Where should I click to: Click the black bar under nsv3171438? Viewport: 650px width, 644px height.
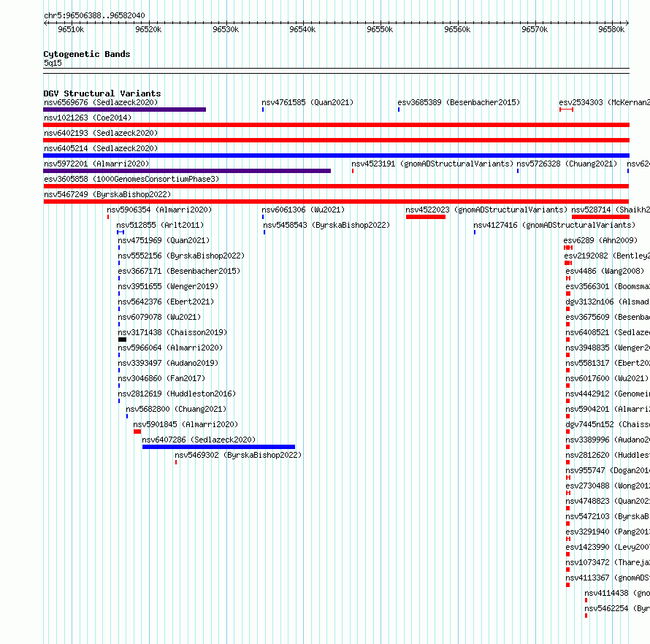pos(122,340)
